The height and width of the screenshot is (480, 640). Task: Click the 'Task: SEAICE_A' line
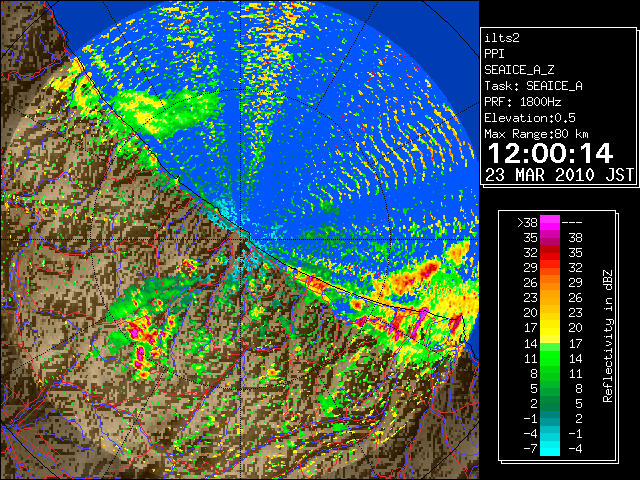(533, 86)
